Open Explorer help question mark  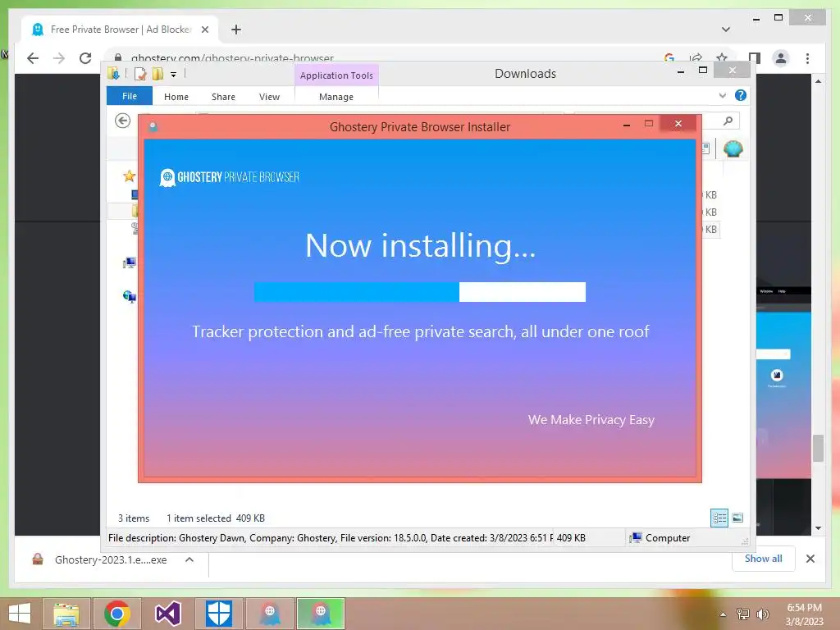click(741, 95)
